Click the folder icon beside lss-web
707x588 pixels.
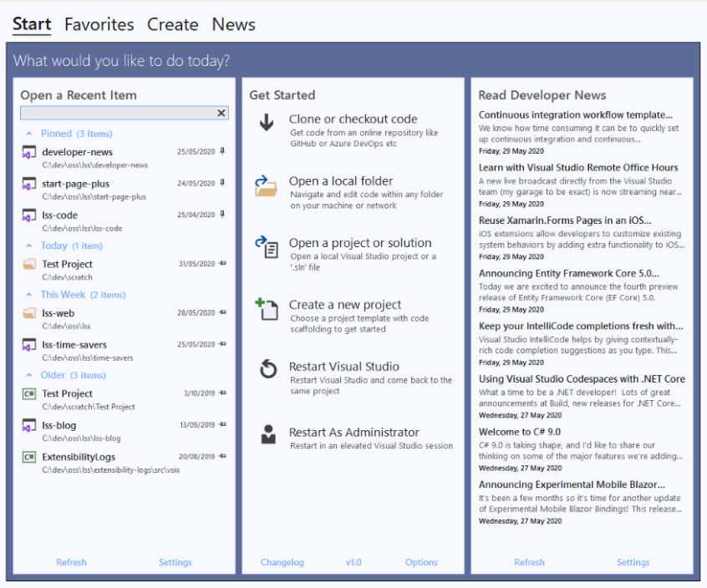29,312
